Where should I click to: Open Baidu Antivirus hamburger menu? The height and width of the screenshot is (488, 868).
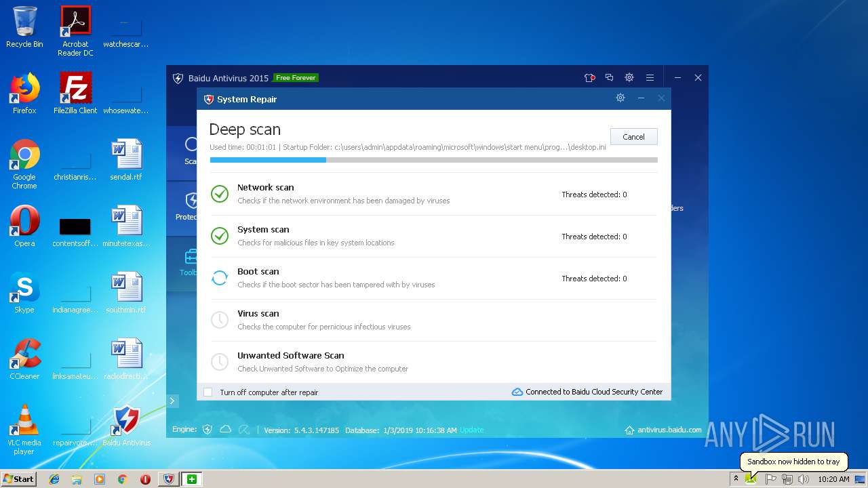650,78
